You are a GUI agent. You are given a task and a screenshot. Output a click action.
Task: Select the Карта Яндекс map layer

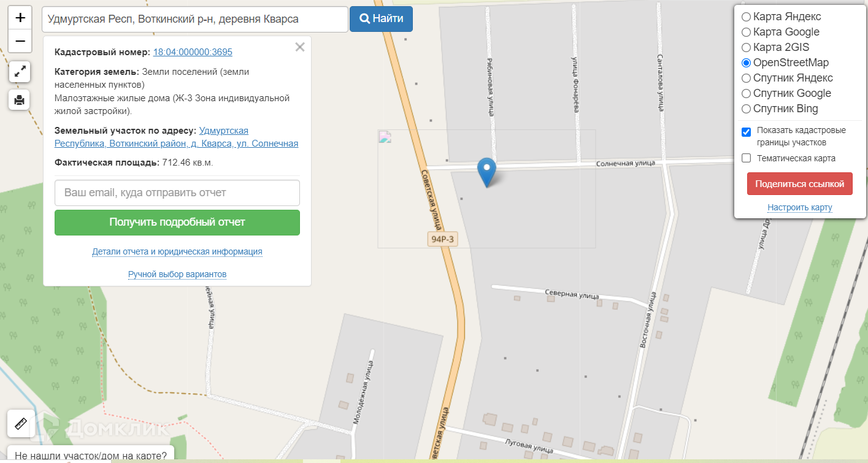tap(746, 17)
